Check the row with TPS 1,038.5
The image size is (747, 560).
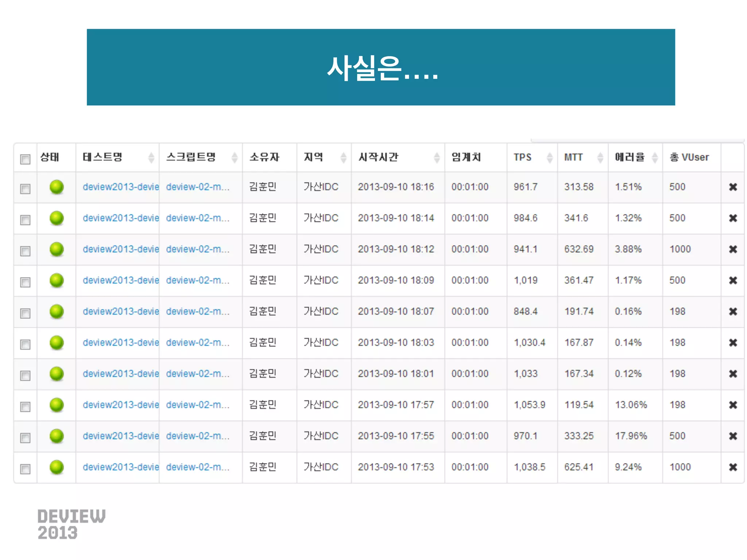point(25,469)
